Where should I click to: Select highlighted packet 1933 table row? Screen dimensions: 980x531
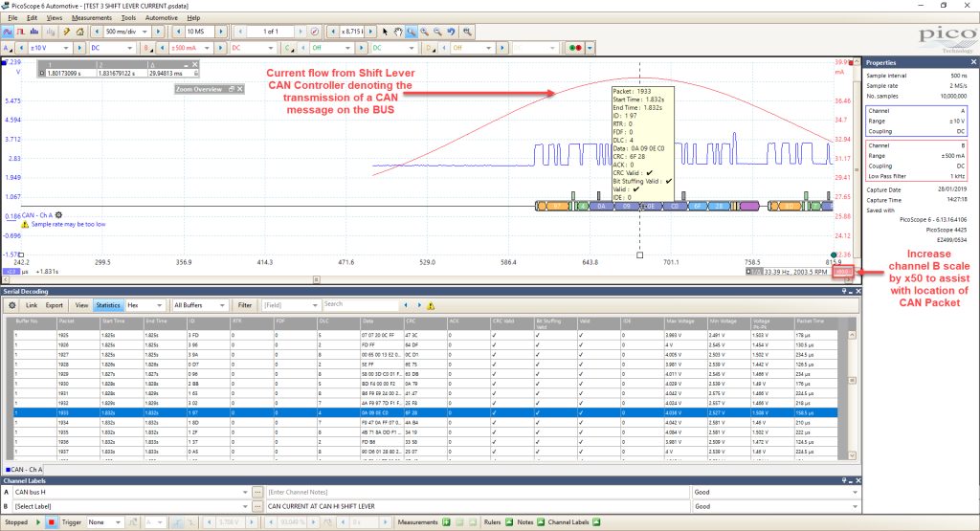pos(425,413)
